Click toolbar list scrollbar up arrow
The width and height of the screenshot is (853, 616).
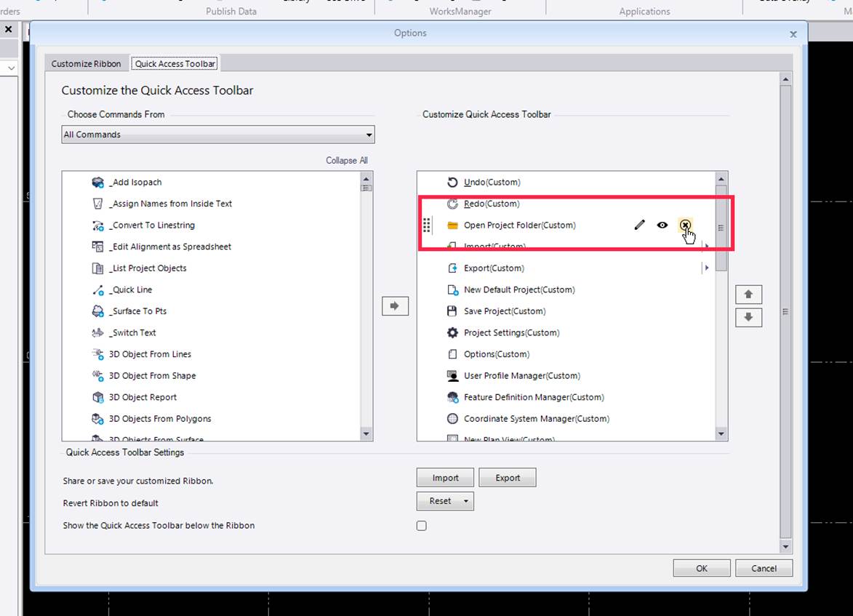click(x=721, y=178)
